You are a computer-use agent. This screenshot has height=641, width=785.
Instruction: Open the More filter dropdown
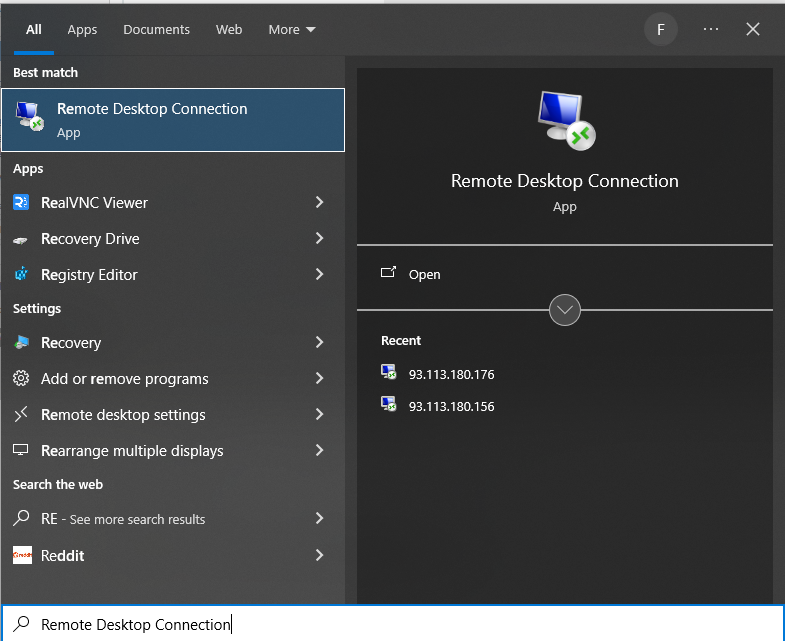(x=291, y=30)
